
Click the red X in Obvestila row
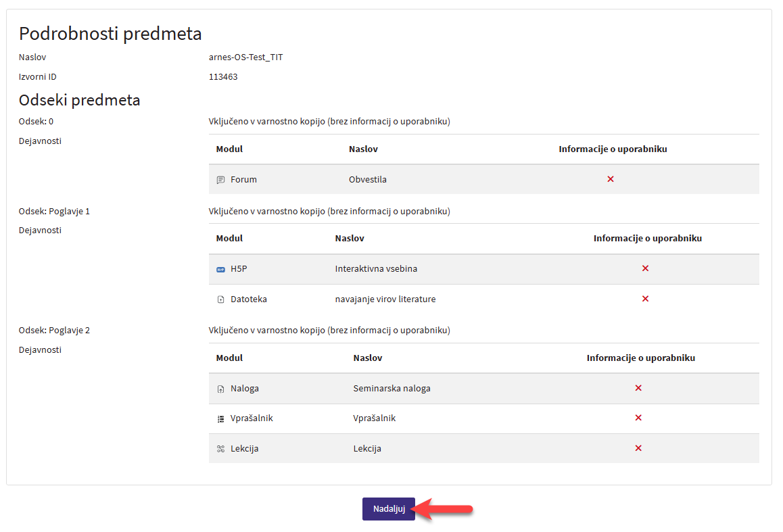(611, 179)
